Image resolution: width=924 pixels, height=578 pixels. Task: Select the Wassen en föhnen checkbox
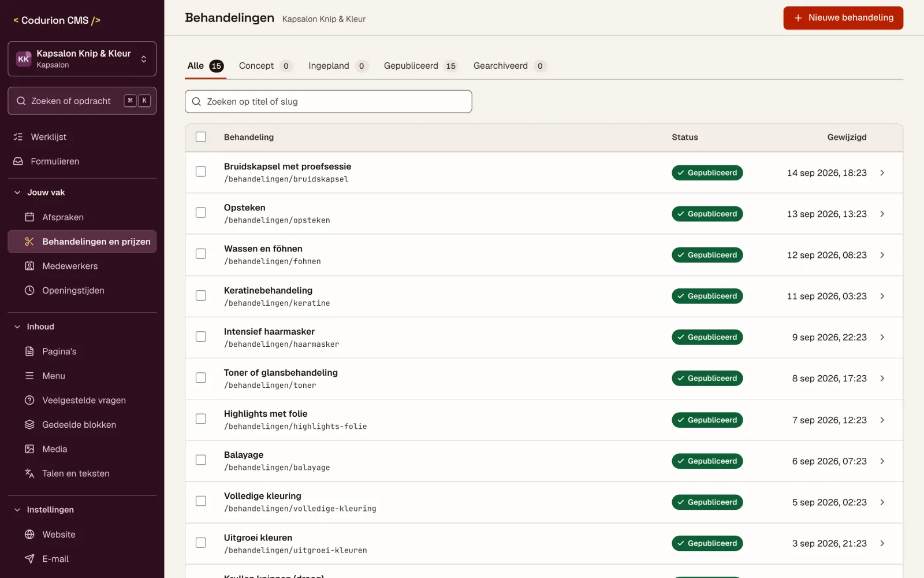click(x=201, y=254)
